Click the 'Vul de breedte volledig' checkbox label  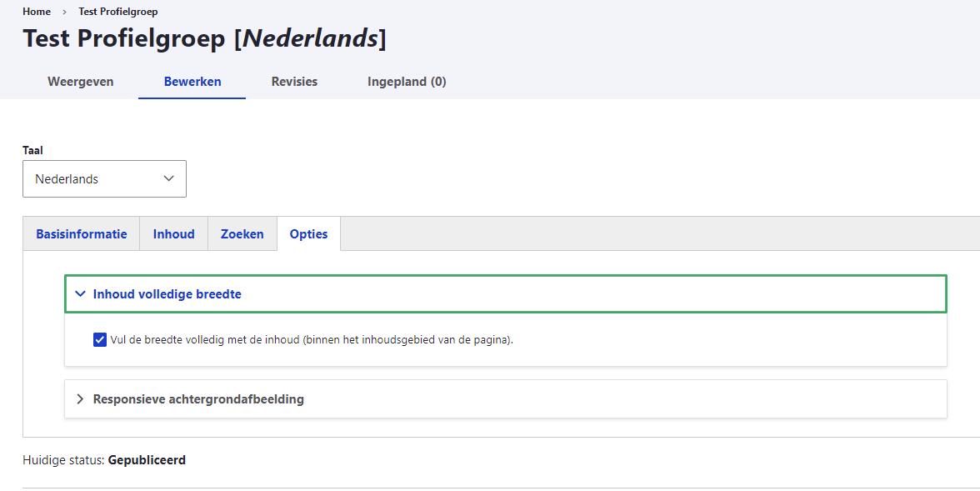click(x=312, y=340)
